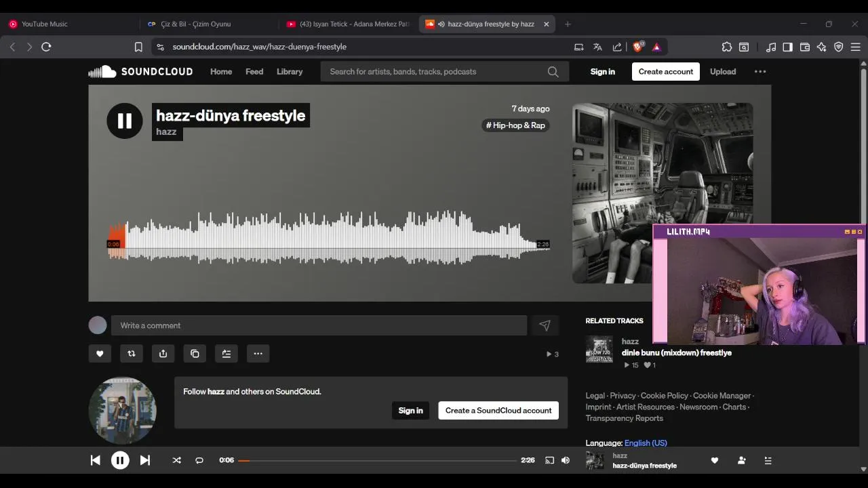This screenshot has width=868, height=488.
Task: Close the hazz-dünya freestyle browser tab
Action: point(547,24)
